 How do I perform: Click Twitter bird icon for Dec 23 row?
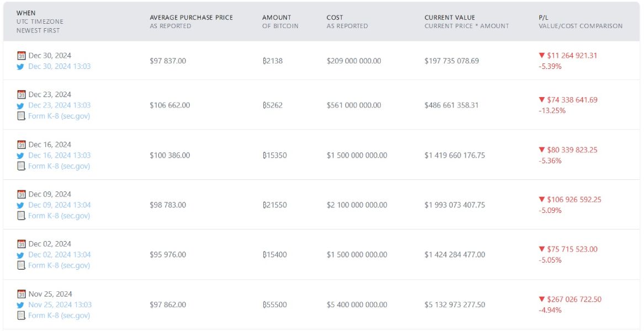(x=21, y=105)
